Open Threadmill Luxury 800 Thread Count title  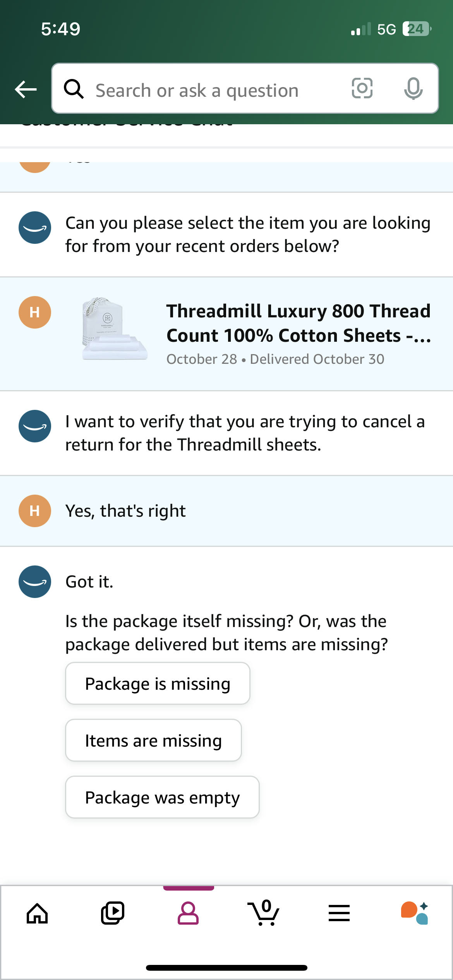[x=298, y=323]
